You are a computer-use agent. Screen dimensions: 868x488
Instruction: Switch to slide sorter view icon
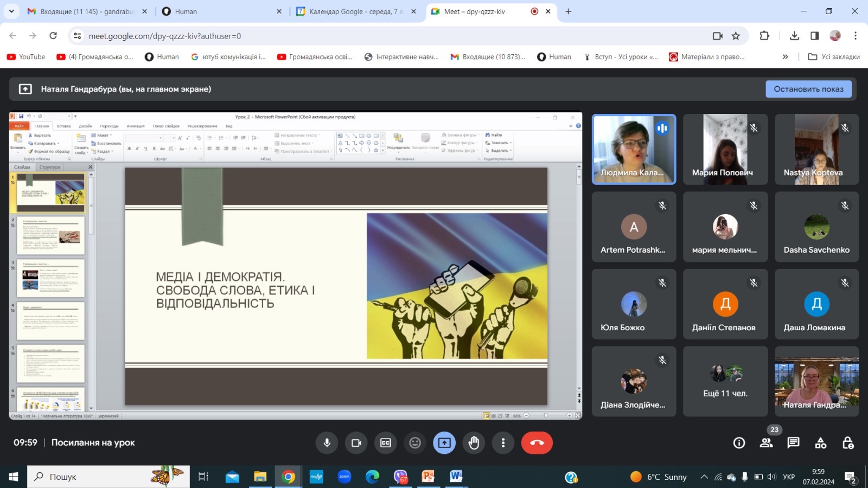pyautogui.click(x=493, y=416)
